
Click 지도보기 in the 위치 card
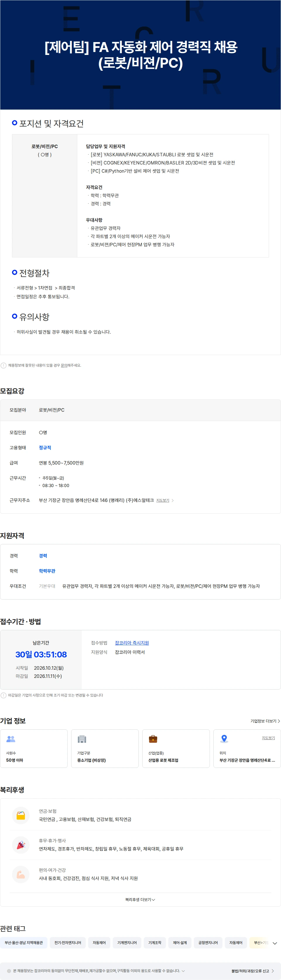(x=268, y=738)
